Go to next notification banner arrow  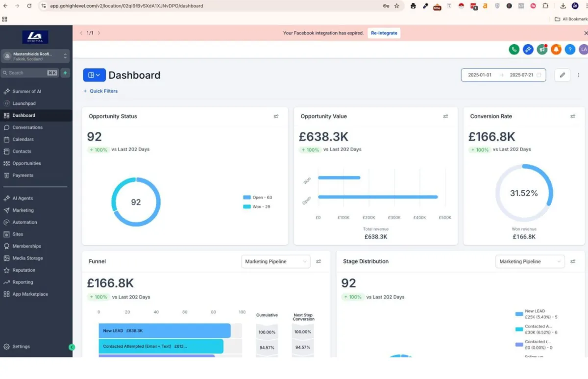coord(99,33)
